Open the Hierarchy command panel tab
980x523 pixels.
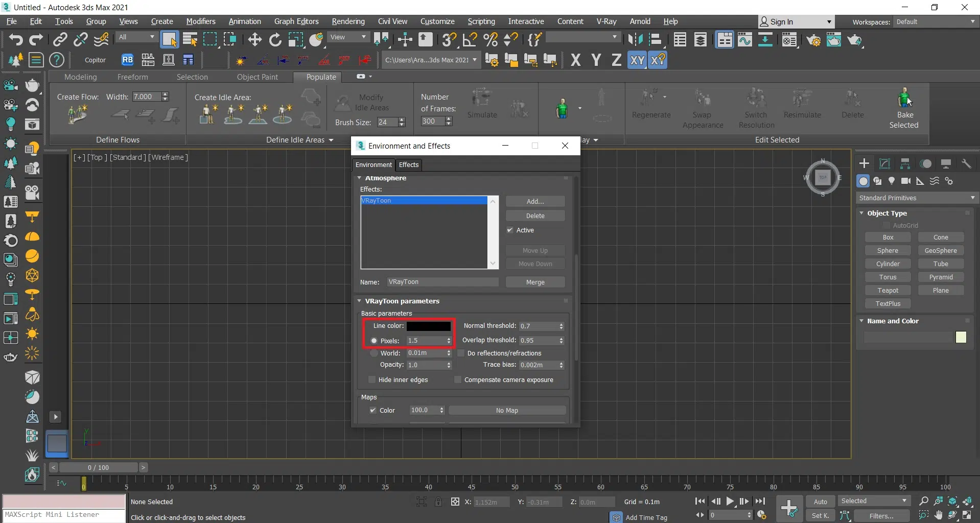click(x=905, y=163)
